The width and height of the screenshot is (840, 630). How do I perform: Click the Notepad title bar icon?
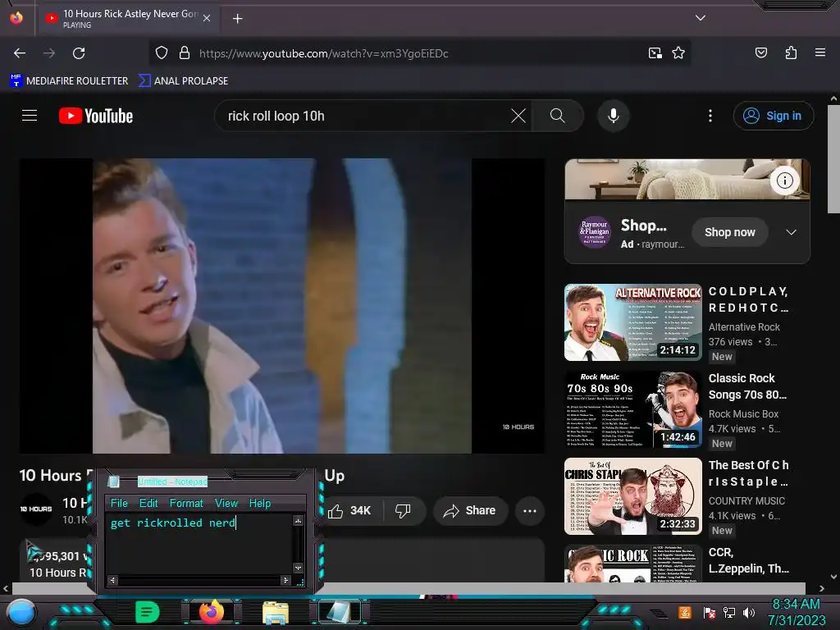click(113, 481)
